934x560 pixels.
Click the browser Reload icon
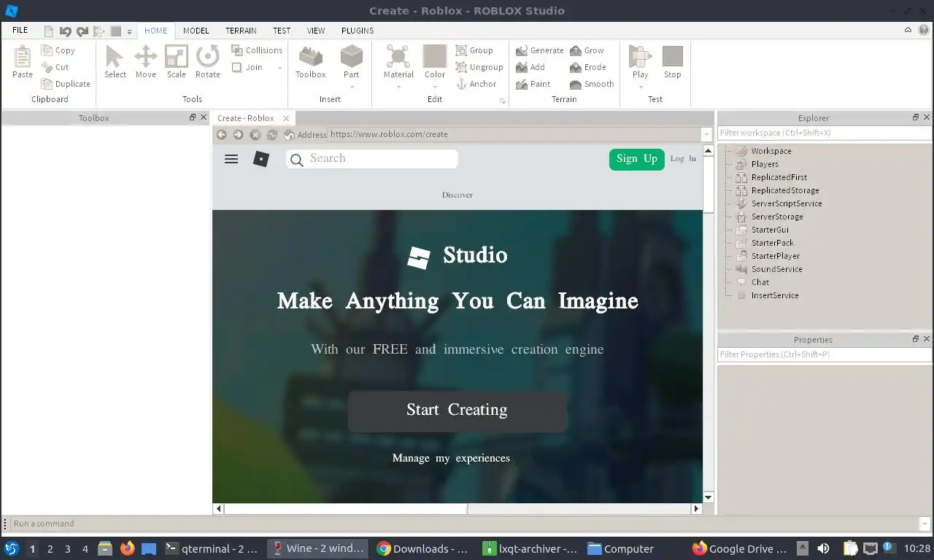coord(271,134)
